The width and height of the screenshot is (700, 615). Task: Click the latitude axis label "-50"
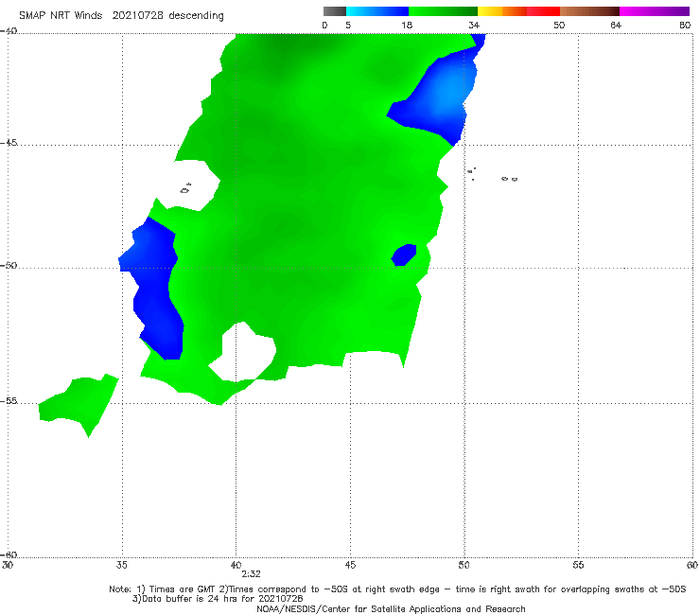point(9,265)
